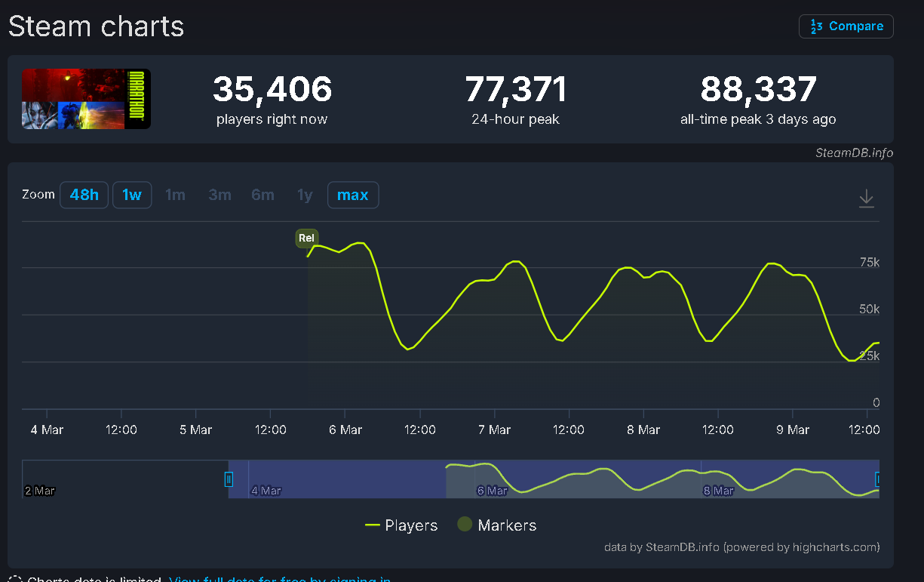924x582 pixels.
Task: Select the 3m zoom option
Action: pyautogui.click(x=219, y=195)
